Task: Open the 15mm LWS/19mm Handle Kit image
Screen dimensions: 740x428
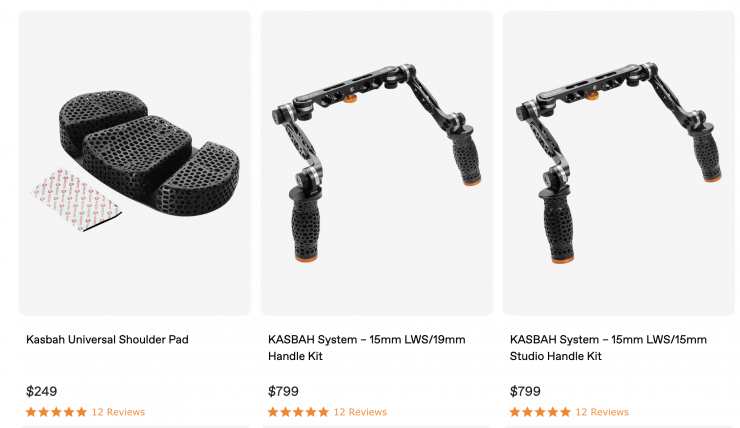Action: [377, 163]
